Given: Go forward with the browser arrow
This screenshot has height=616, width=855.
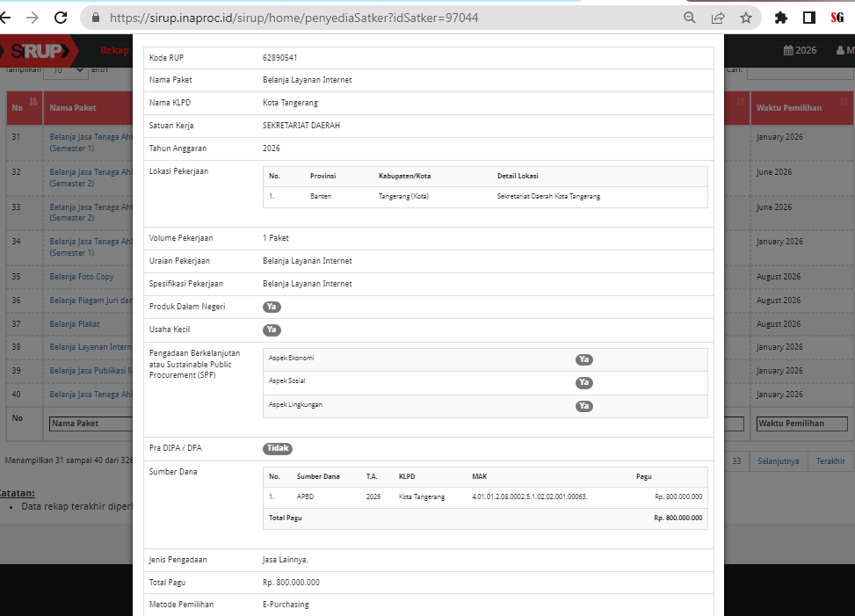Looking at the screenshot, I should point(33,18).
